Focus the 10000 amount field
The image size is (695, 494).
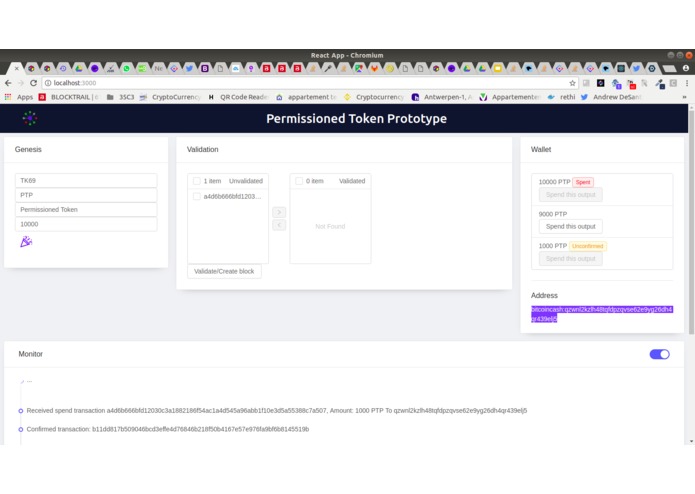pyautogui.click(x=86, y=224)
